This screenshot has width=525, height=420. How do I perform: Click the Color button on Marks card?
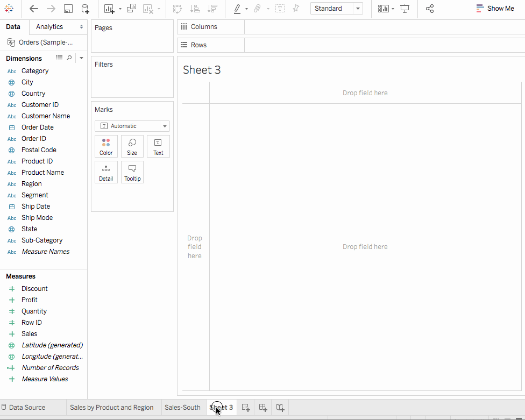click(x=106, y=147)
